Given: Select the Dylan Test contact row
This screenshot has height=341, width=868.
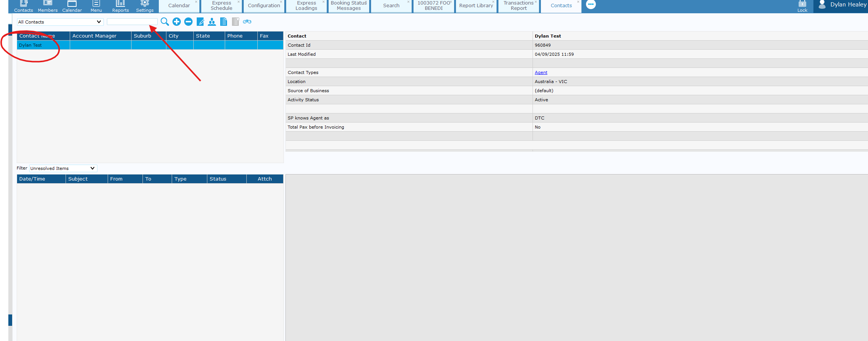Looking at the screenshot, I should click(x=31, y=45).
